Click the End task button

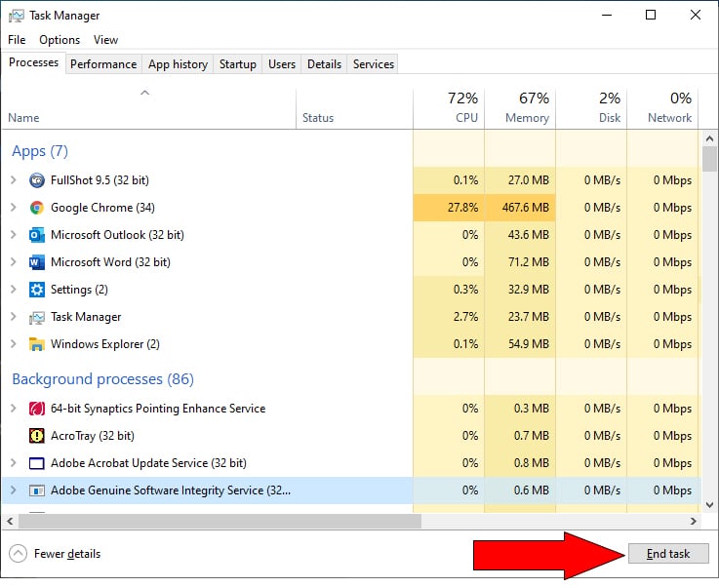pyautogui.click(x=668, y=554)
